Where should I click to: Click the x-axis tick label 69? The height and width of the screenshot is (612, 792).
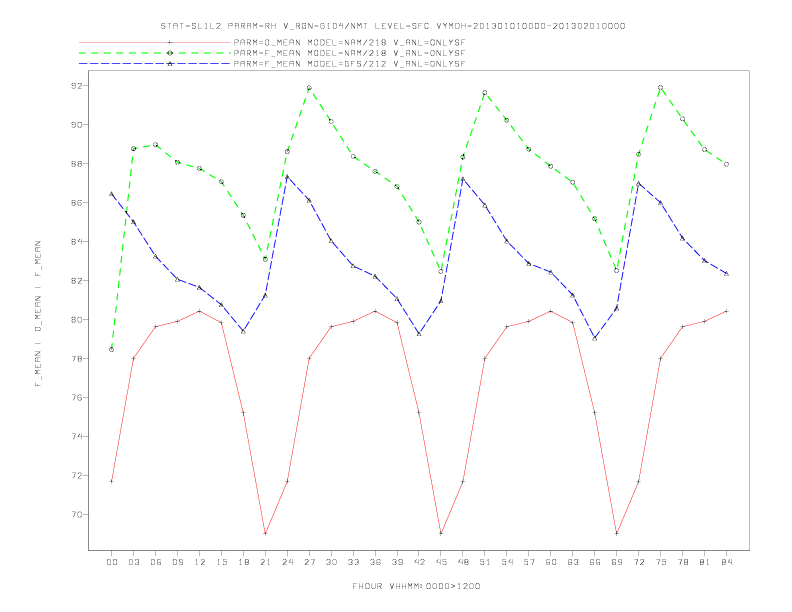(617, 562)
